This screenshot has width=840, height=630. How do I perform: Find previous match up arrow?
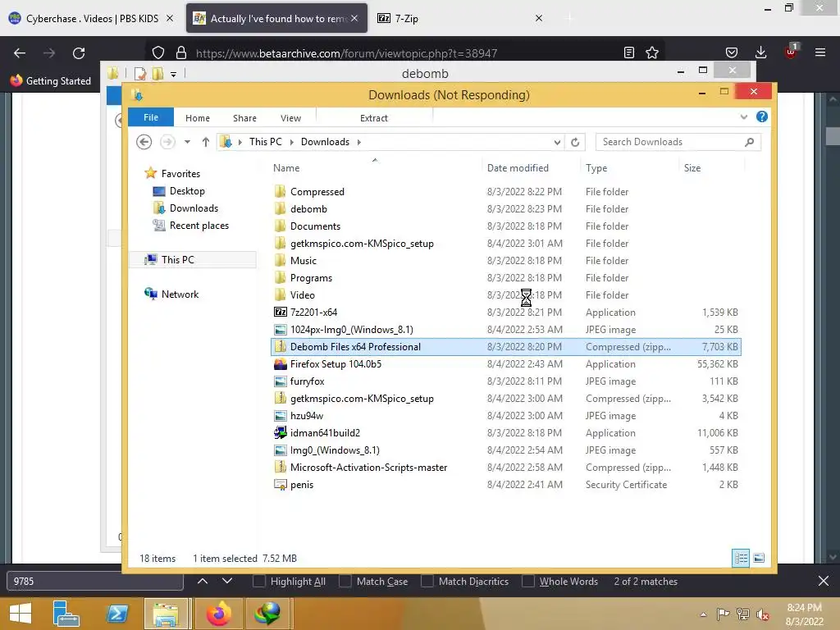click(203, 582)
